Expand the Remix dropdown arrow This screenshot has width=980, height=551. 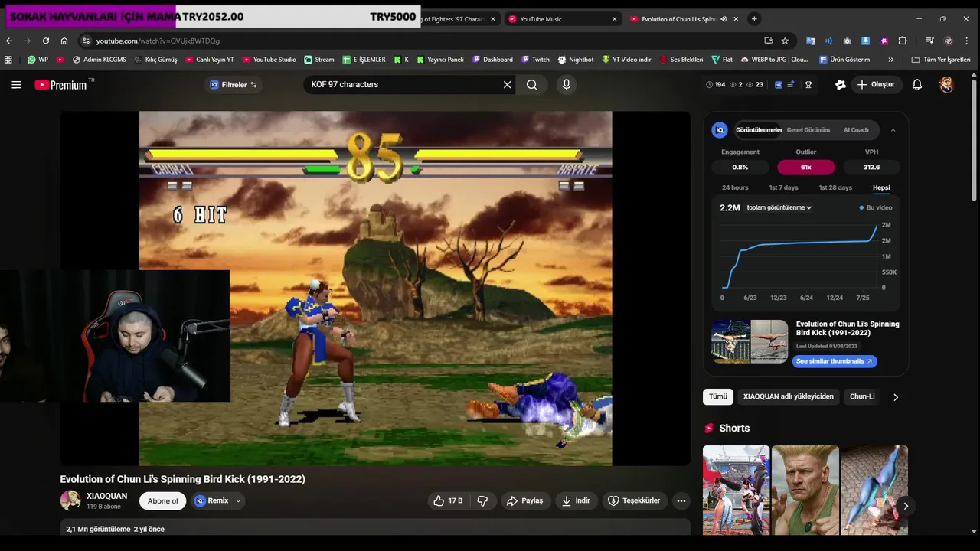pyautogui.click(x=238, y=500)
